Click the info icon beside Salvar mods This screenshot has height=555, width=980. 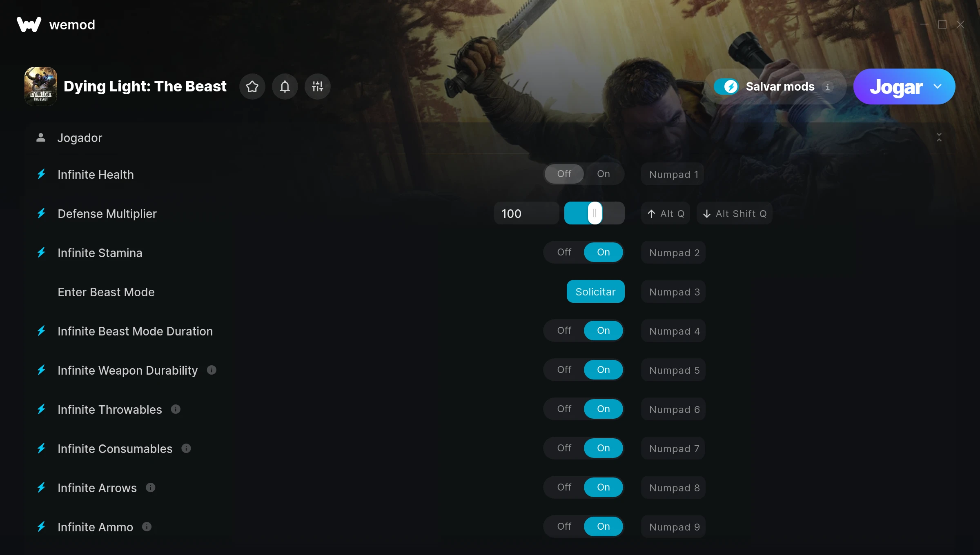click(x=828, y=87)
